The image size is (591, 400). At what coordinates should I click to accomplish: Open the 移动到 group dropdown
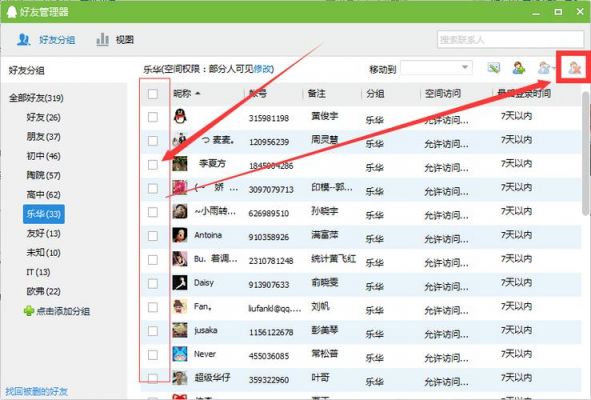(436, 68)
